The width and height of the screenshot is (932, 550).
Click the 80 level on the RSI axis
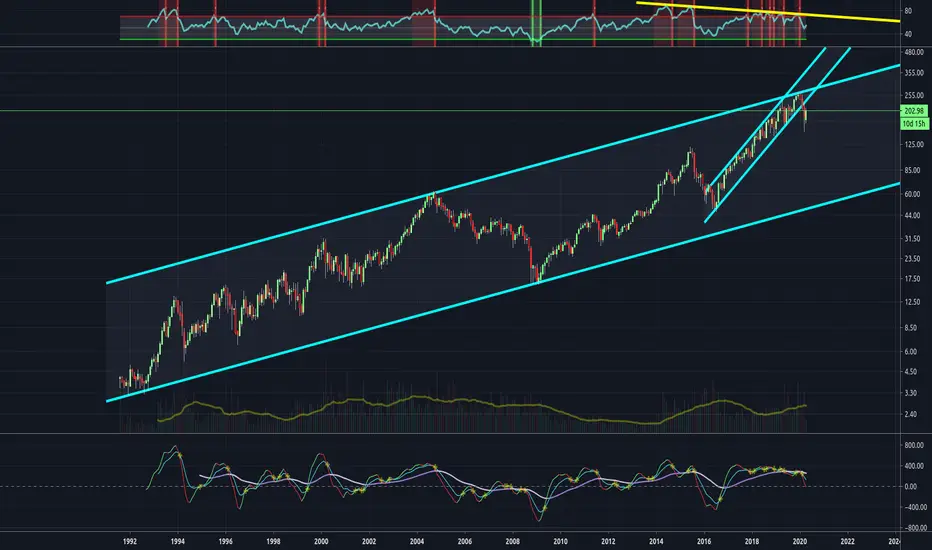pos(908,12)
